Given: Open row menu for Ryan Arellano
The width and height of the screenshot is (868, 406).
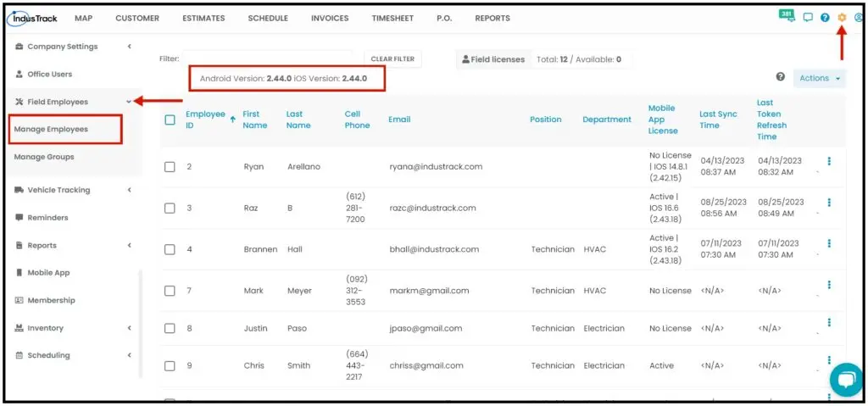Looking at the screenshot, I should 829,161.
